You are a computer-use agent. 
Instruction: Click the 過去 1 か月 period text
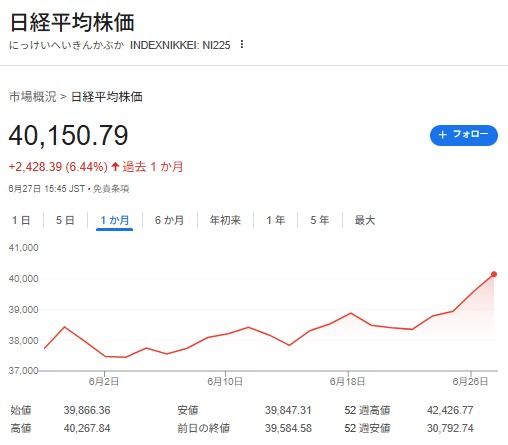[x=153, y=167]
